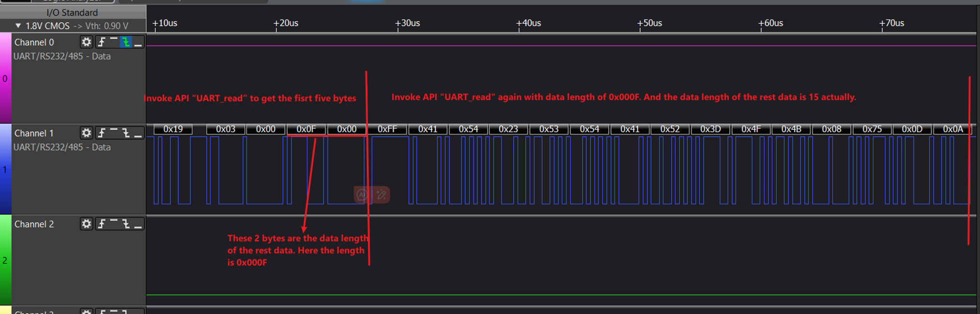Open Channel 0 settings gear
980x314 pixels.
[x=86, y=42]
